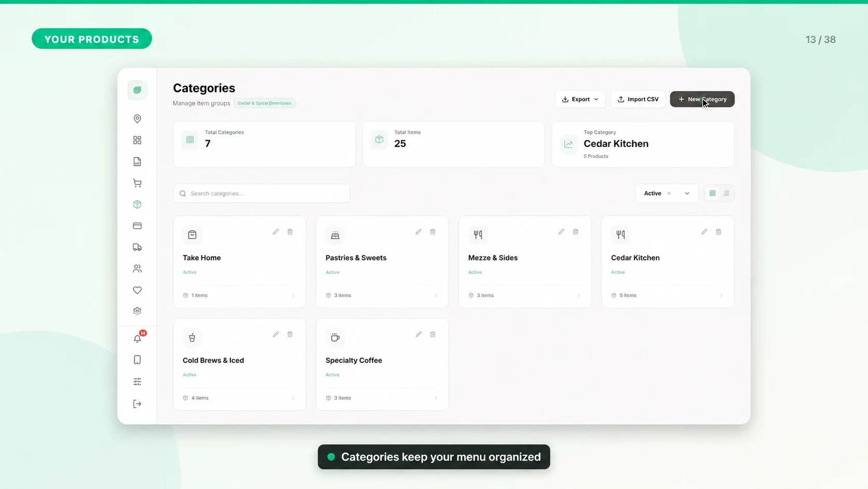Clear the Active filter with the x
This screenshot has height=489, width=868.
pos(669,193)
